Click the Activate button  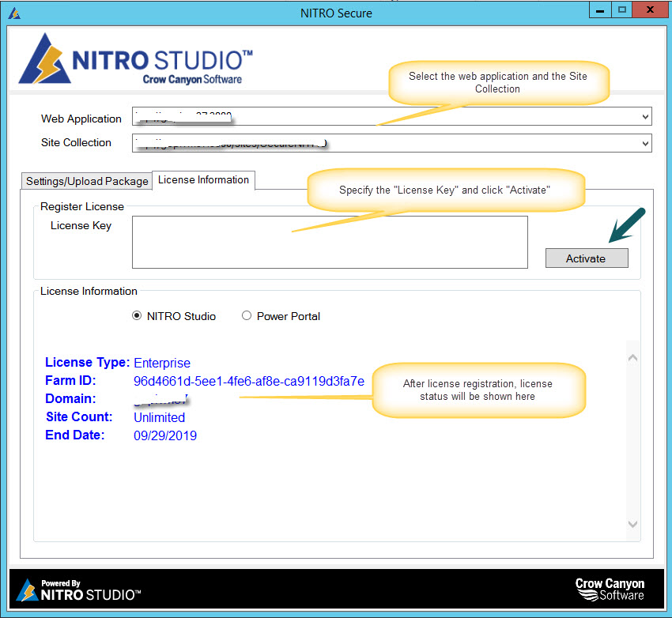coord(586,258)
